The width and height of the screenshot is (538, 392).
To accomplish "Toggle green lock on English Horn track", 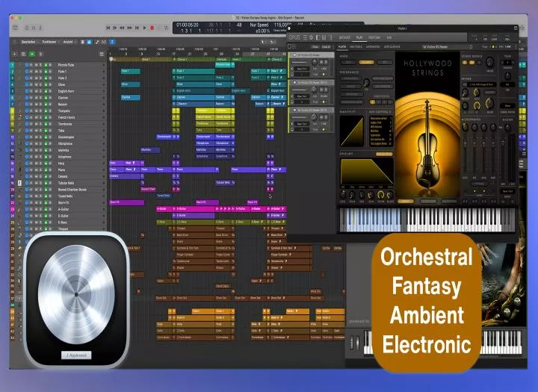I will (x=46, y=91).
